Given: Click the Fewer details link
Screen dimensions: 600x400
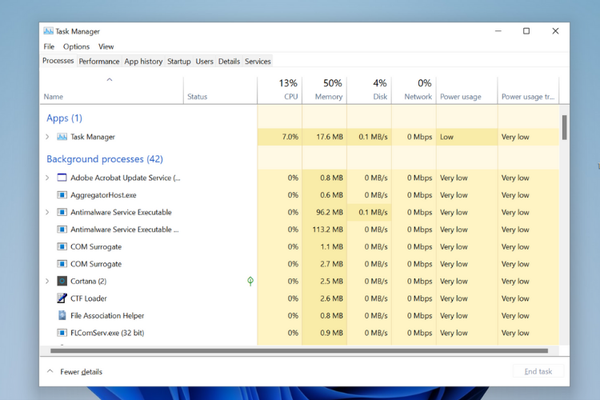Looking at the screenshot, I should pos(81,372).
